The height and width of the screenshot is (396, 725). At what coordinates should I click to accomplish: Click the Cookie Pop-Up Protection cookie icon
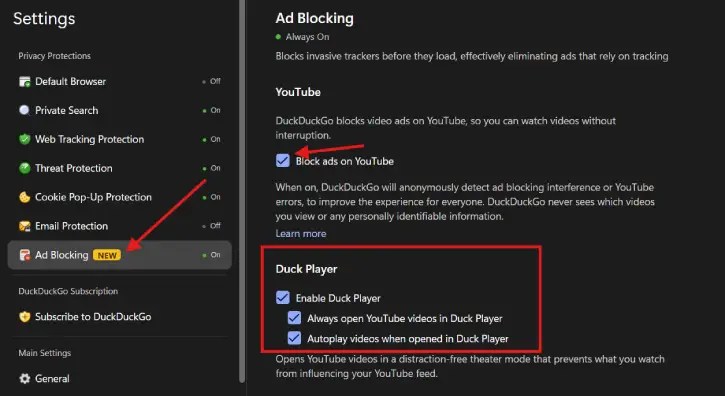pyautogui.click(x=25, y=197)
